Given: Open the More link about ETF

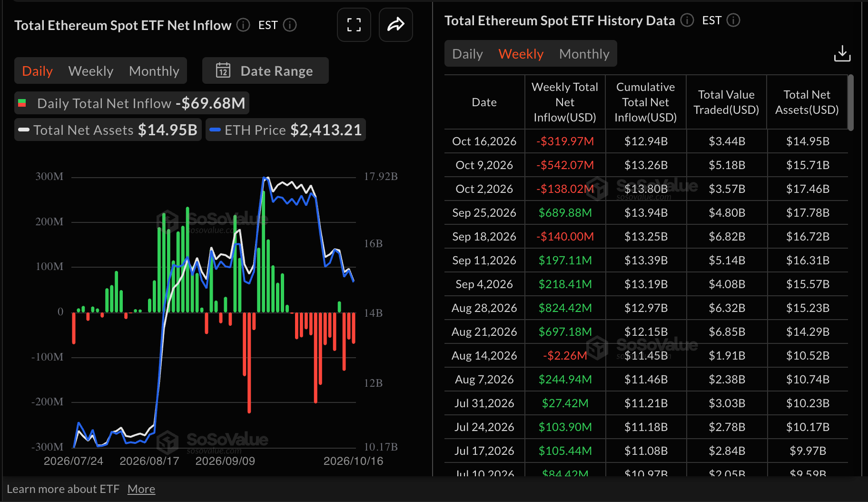Looking at the screenshot, I should click(141, 489).
